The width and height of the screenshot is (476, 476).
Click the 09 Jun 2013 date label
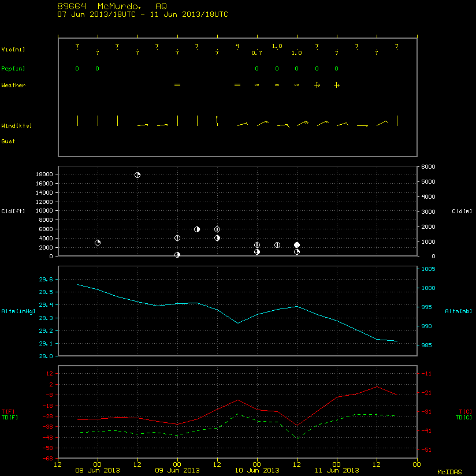(x=177, y=470)
